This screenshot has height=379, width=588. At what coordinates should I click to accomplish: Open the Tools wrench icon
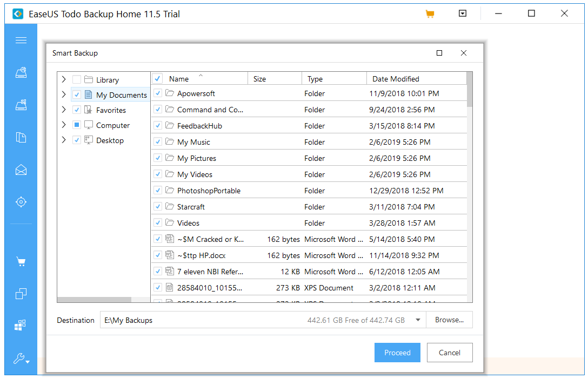[22, 359]
